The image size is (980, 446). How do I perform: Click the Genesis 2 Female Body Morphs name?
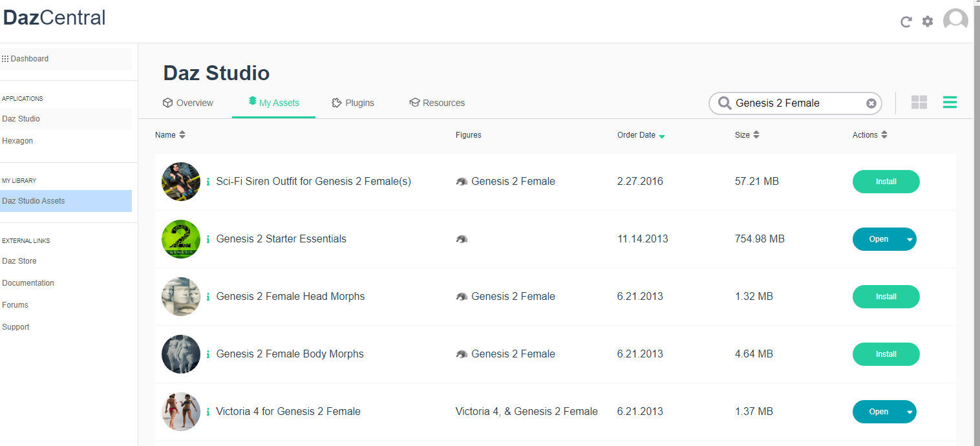pyautogui.click(x=290, y=354)
